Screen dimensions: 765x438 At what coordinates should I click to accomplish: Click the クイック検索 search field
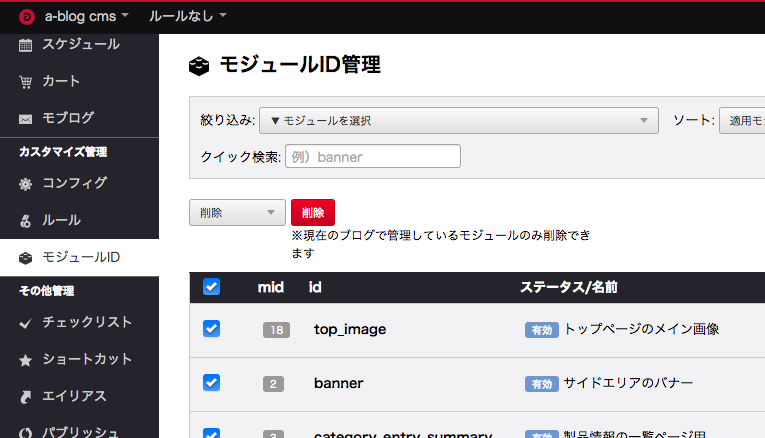click(372, 157)
